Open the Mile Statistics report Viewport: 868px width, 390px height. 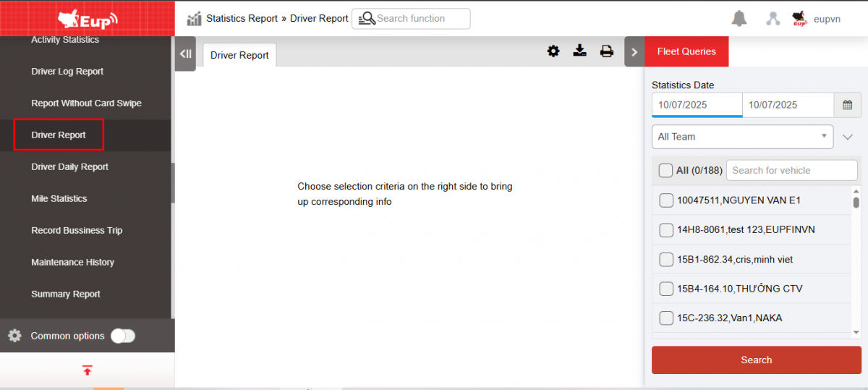point(59,199)
